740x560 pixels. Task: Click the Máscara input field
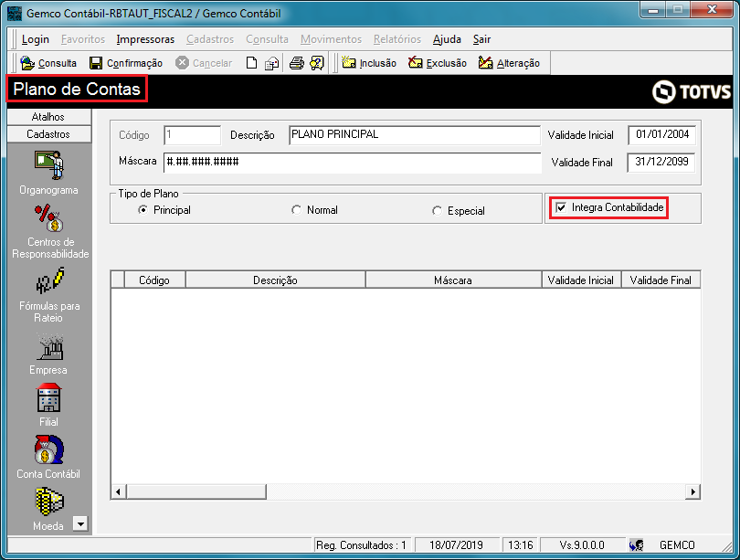tap(353, 163)
